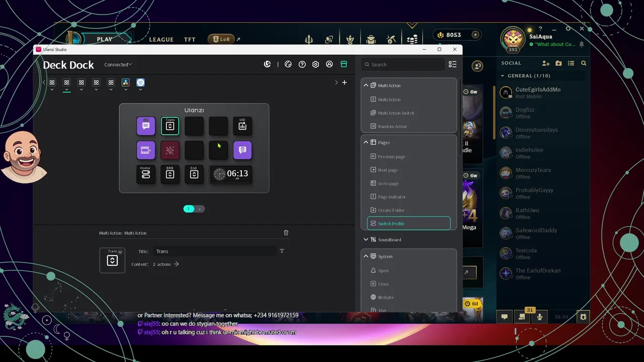
Task: Collapse the Pages category
Action: (x=366, y=142)
